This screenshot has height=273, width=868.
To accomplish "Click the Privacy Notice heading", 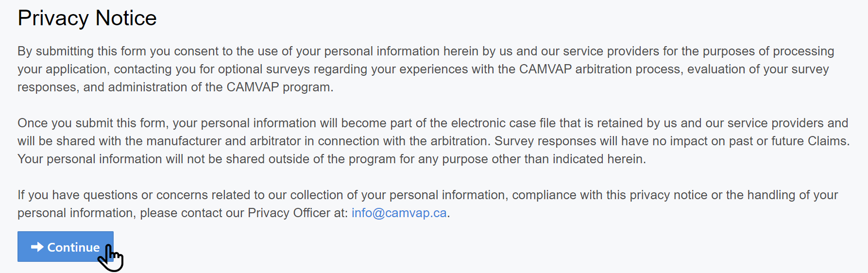I will 87,18.
